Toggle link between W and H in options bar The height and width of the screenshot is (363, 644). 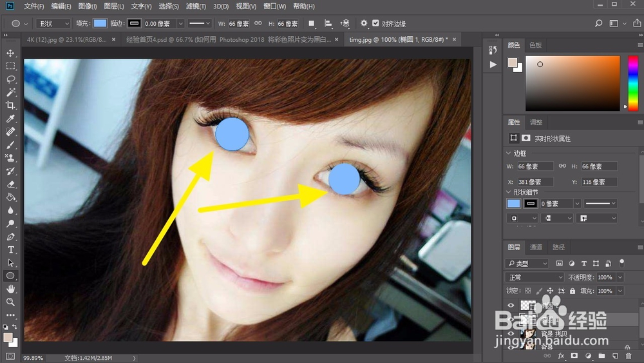click(x=258, y=23)
